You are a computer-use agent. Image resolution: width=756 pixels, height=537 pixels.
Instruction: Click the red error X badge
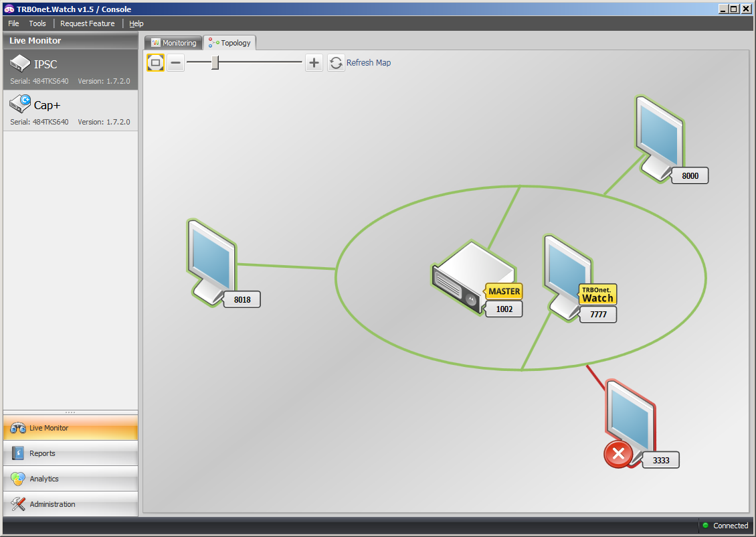tap(618, 454)
